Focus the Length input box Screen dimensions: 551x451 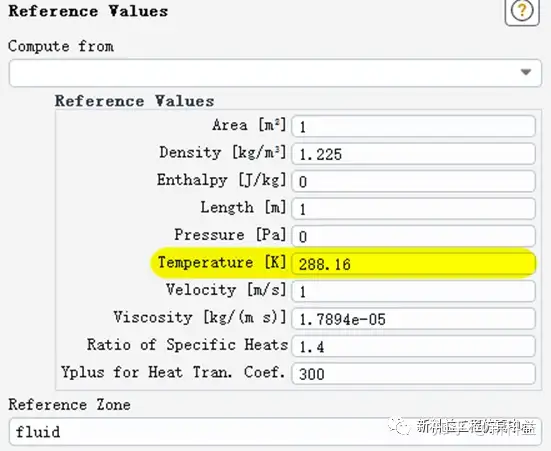(x=413, y=208)
